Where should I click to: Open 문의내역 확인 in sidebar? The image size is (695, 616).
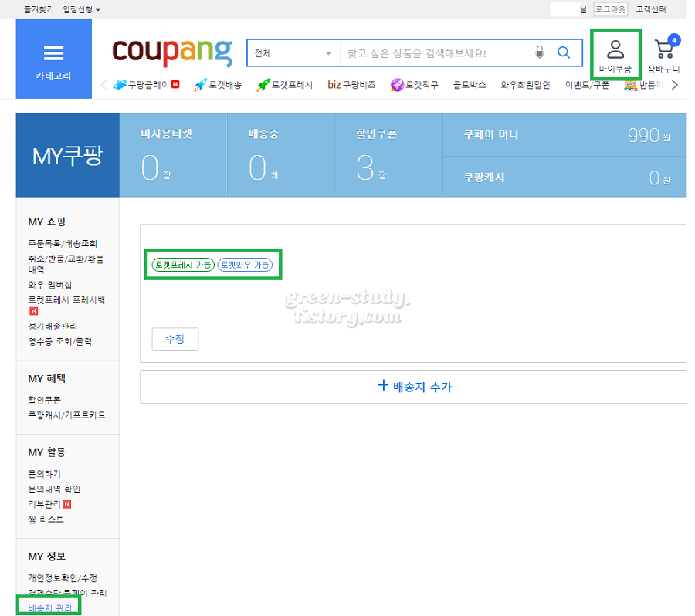(54, 489)
